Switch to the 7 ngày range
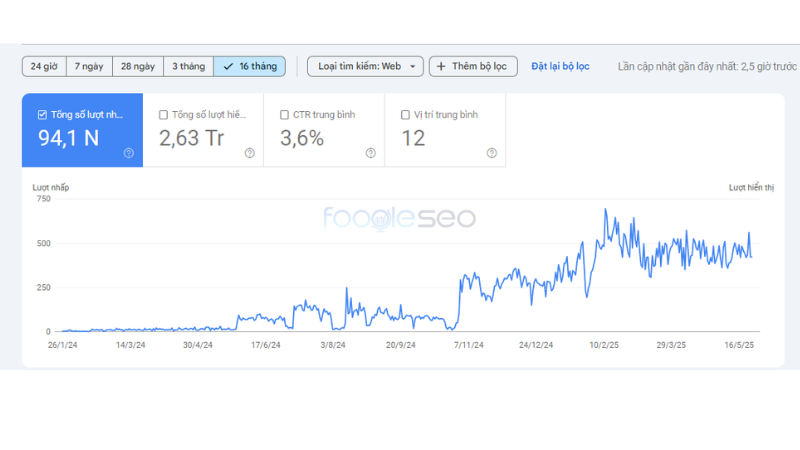Viewport: 800px width, 450px height. (x=89, y=66)
